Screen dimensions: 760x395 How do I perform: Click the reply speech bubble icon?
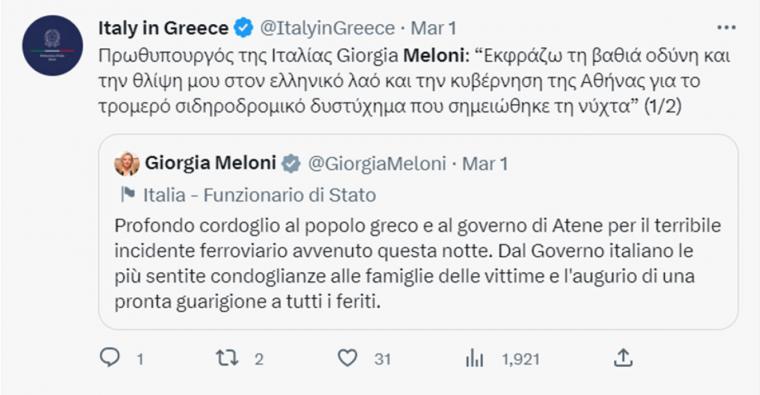[x=110, y=358]
